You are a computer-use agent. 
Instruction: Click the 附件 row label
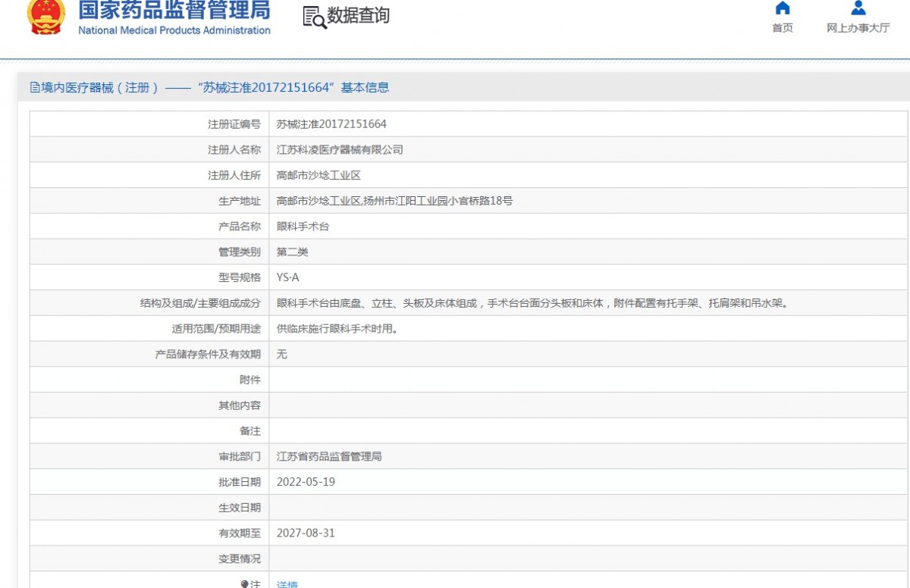250,380
